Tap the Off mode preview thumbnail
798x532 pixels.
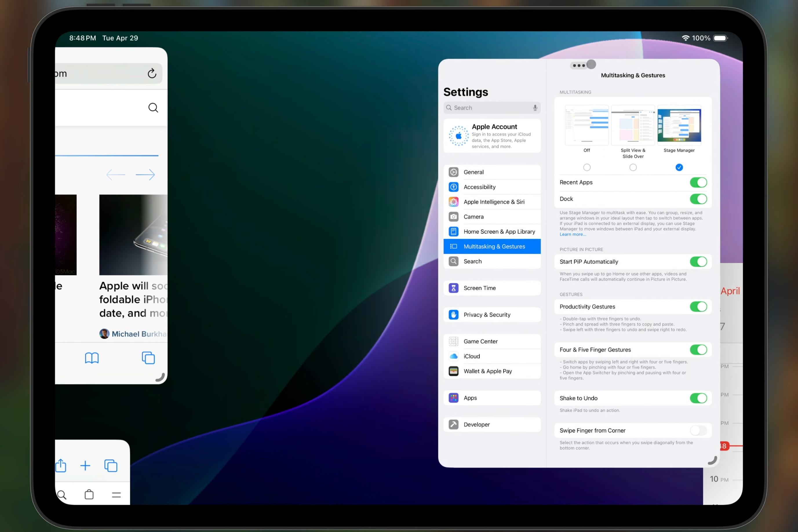tap(587, 125)
